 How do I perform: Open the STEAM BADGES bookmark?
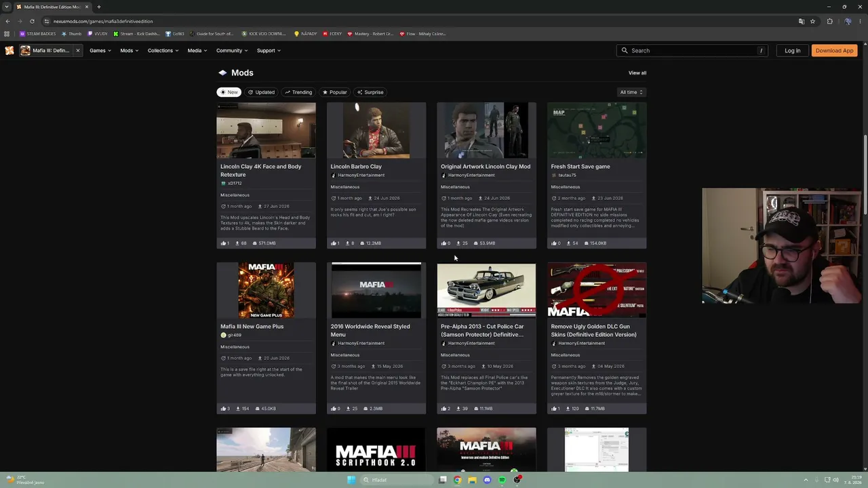pos(38,33)
